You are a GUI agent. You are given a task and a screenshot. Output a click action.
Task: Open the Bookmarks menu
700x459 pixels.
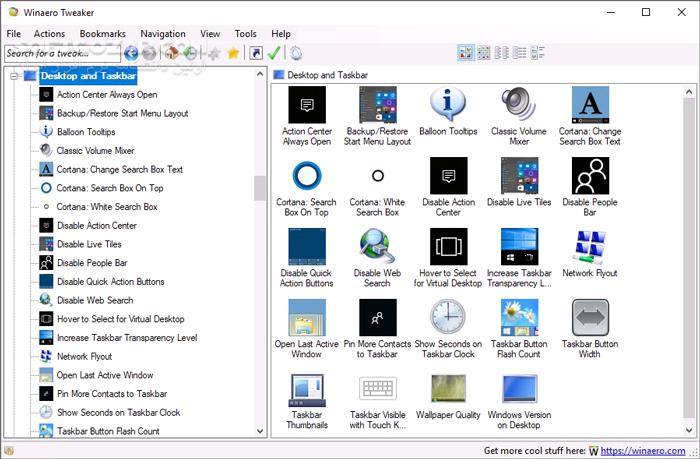pyautogui.click(x=102, y=33)
